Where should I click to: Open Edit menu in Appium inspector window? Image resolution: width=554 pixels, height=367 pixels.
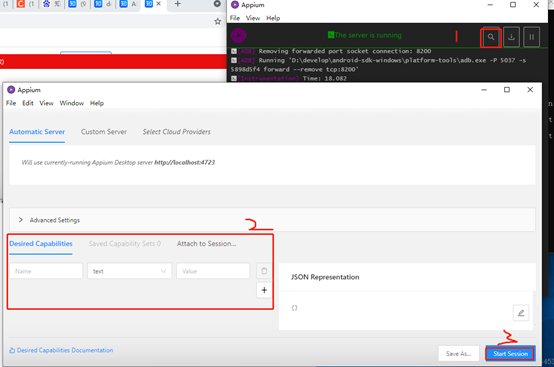point(28,103)
